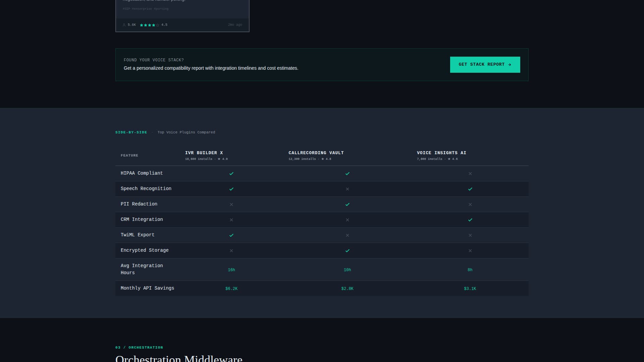
Task: Click the $6.2K monthly savings value
Action: [x=231, y=289]
